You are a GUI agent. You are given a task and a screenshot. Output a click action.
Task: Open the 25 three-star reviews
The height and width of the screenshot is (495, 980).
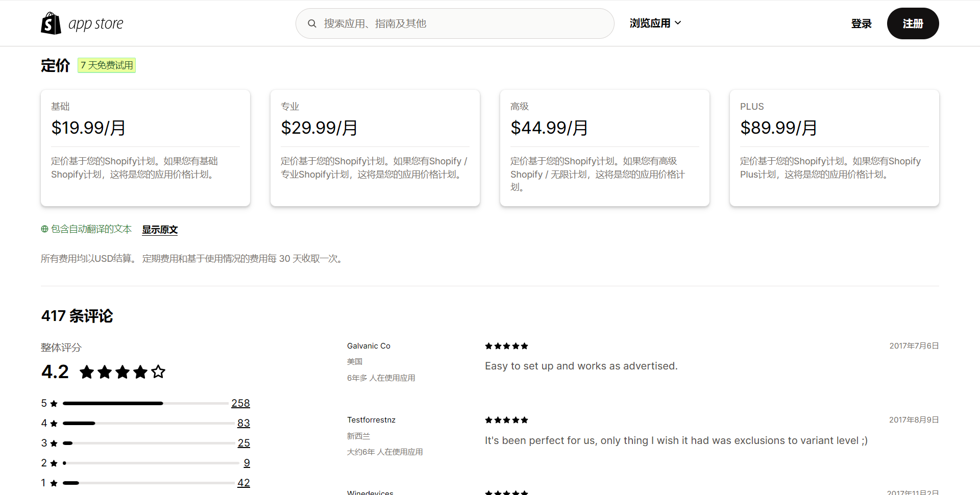[x=243, y=443]
